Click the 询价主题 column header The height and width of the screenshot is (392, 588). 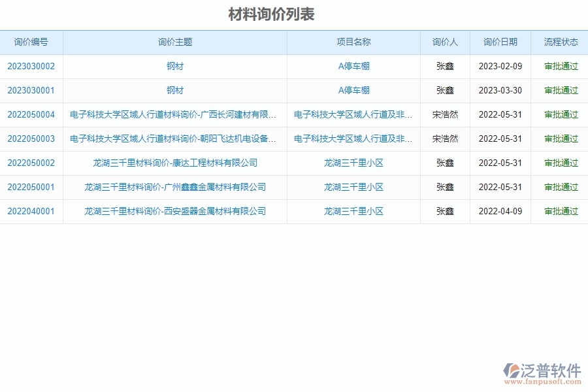click(x=175, y=41)
